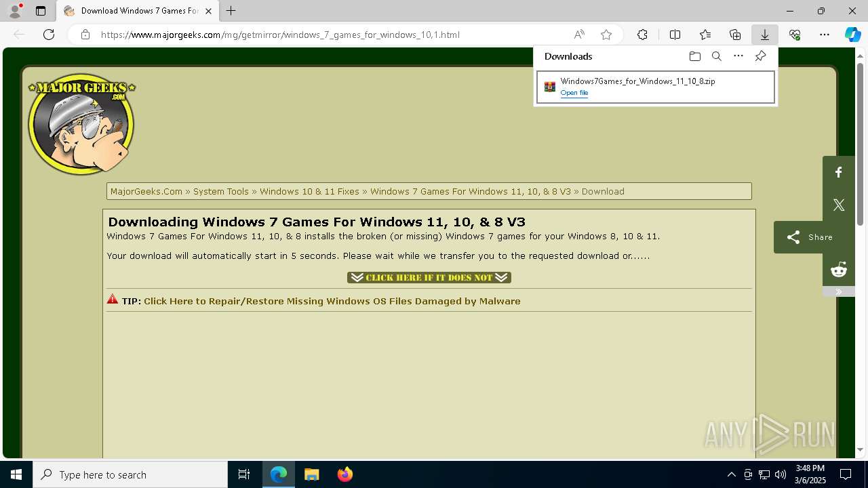The image size is (868, 488).
Task: Show hidden system tray icons
Action: (x=731, y=474)
